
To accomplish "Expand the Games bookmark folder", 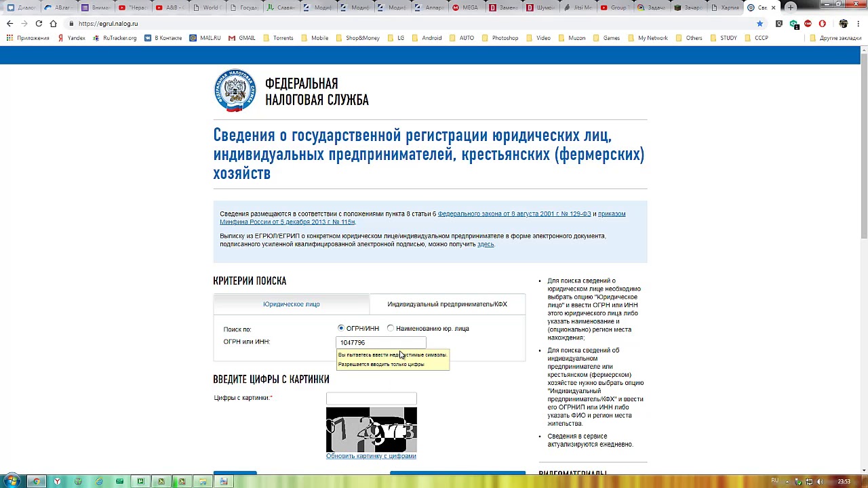I will pyautogui.click(x=606, y=38).
